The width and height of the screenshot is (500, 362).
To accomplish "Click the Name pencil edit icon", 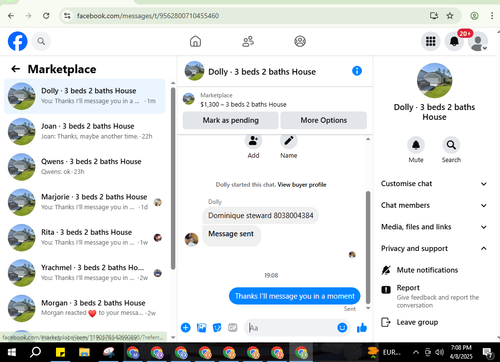I will tap(289, 141).
